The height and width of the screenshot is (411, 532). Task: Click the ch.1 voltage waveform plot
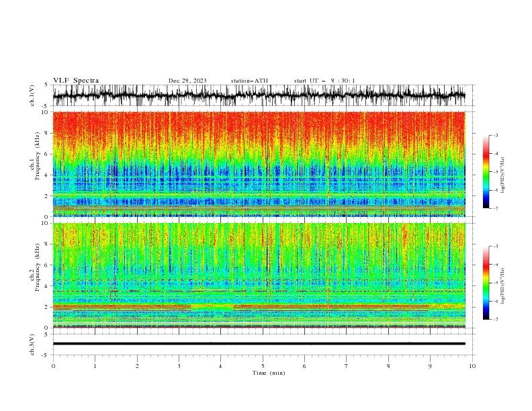259,95
